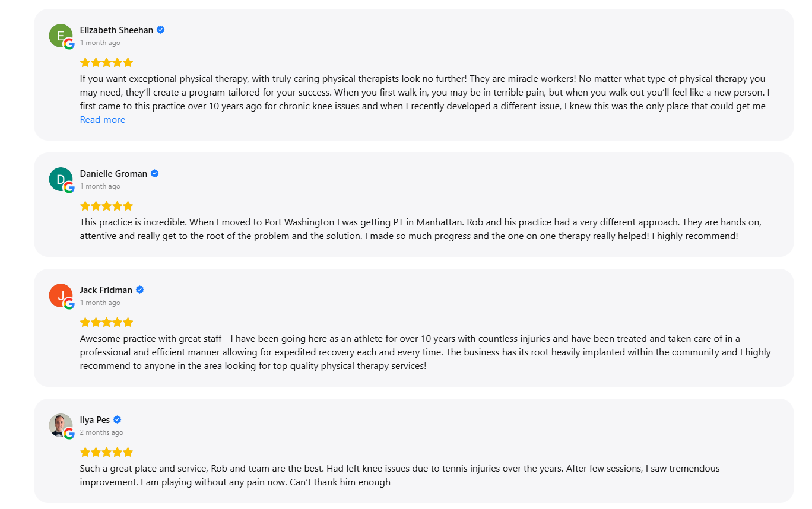Click the '2 months ago' timestamp
This screenshot has height=509, width=812.
[x=101, y=432]
